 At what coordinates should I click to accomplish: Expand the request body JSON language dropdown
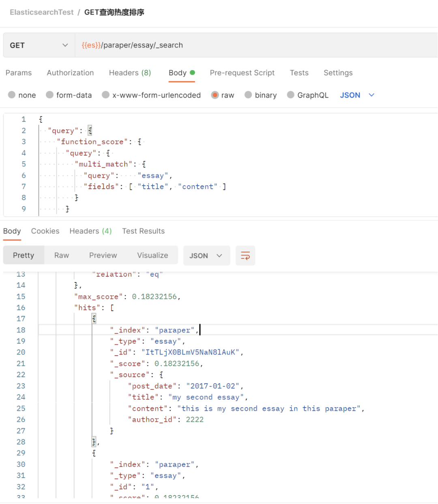pyautogui.click(x=357, y=95)
